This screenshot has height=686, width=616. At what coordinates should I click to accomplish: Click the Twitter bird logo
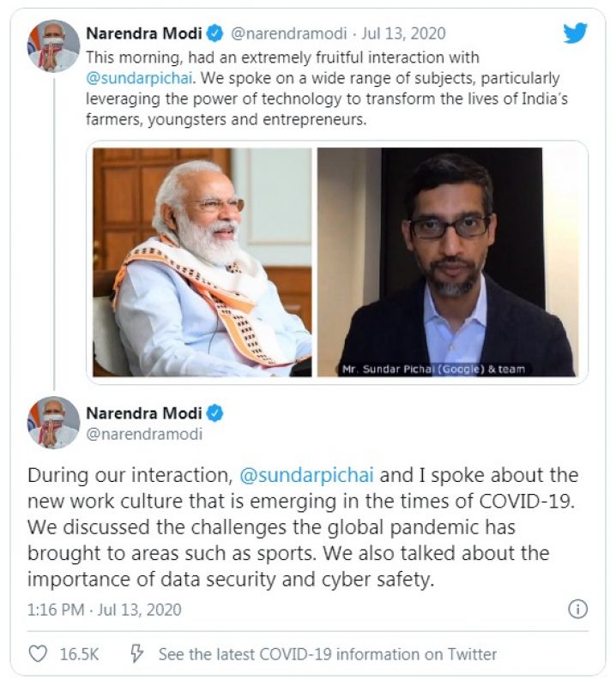coord(575,33)
